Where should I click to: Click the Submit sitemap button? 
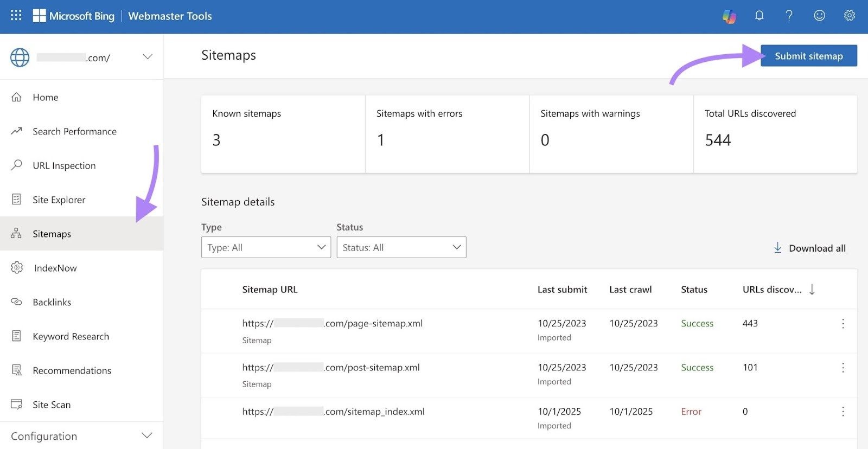pyautogui.click(x=809, y=56)
